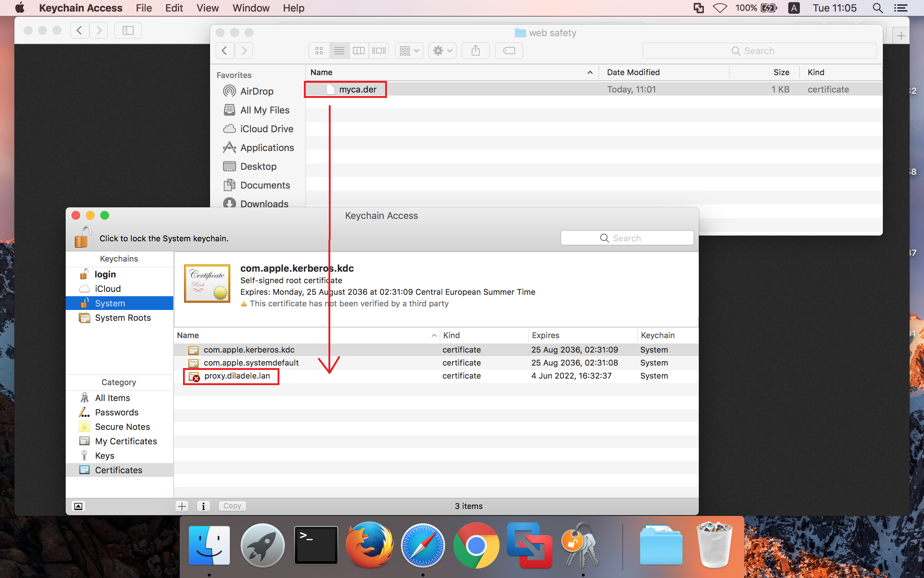Screen dimensions: 924x578
Task: Open Spotlight search in menu bar
Action: [878, 8]
